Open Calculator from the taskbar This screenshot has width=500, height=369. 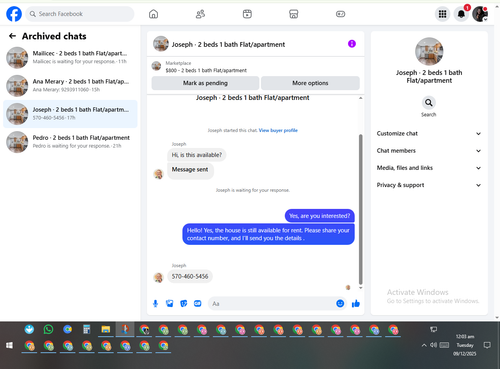coord(87,330)
